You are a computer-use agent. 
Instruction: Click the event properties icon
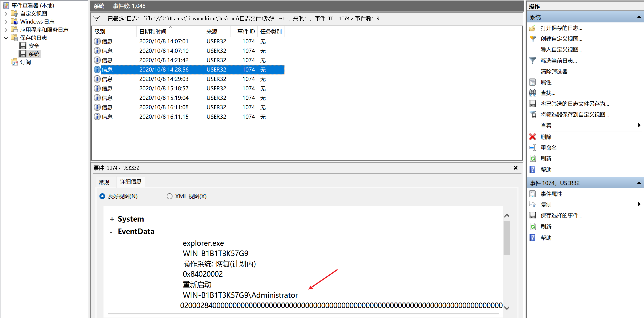[x=532, y=194]
